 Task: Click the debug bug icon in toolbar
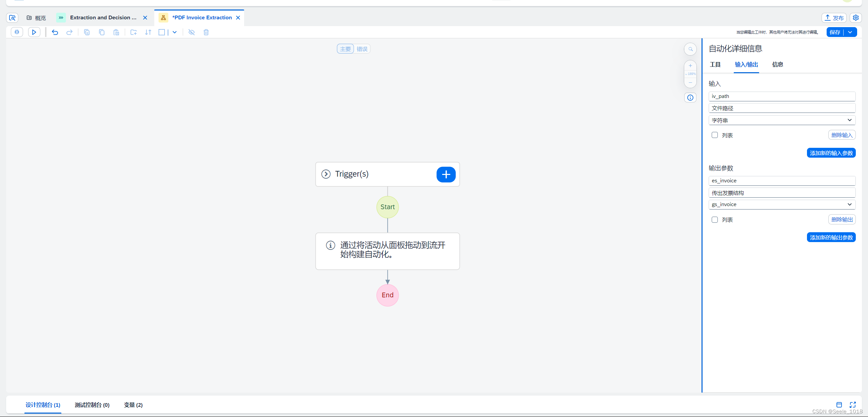coord(17,32)
